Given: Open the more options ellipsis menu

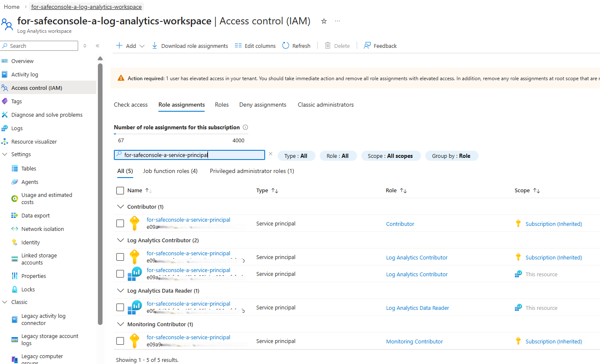Looking at the screenshot, I should point(337,21).
